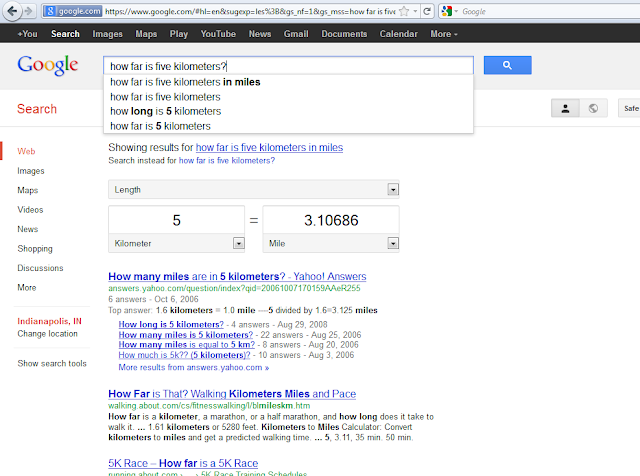Click the input value field showing 5
This screenshot has width=640, height=476.
coord(176,220)
